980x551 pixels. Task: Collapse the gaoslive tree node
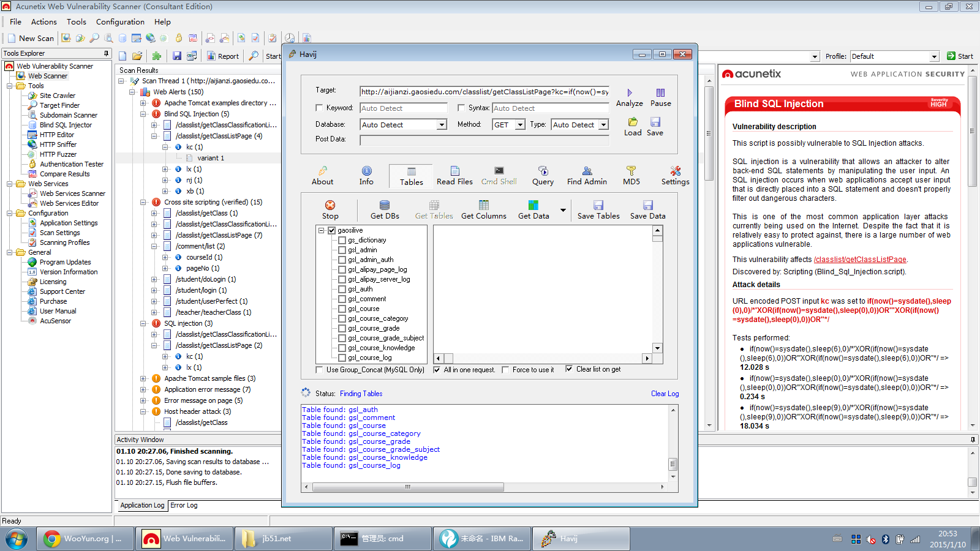[x=321, y=230]
